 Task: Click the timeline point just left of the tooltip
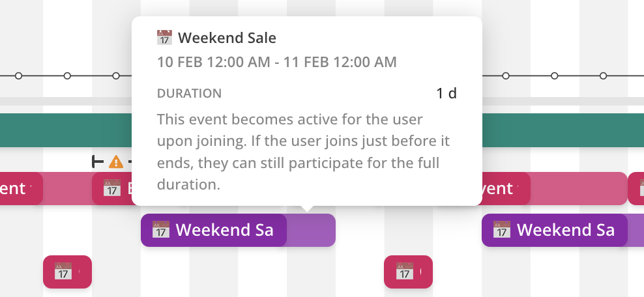116,76
